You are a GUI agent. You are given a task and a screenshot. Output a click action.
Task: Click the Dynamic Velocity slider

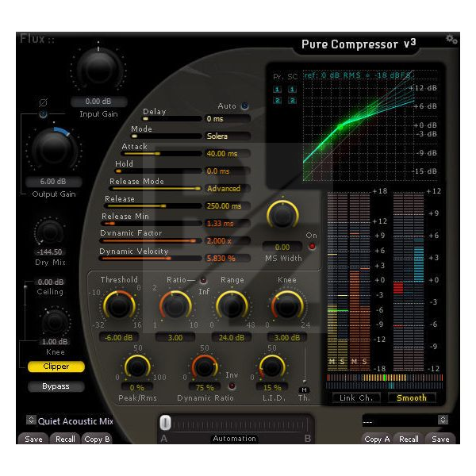(x=150, y=259)
